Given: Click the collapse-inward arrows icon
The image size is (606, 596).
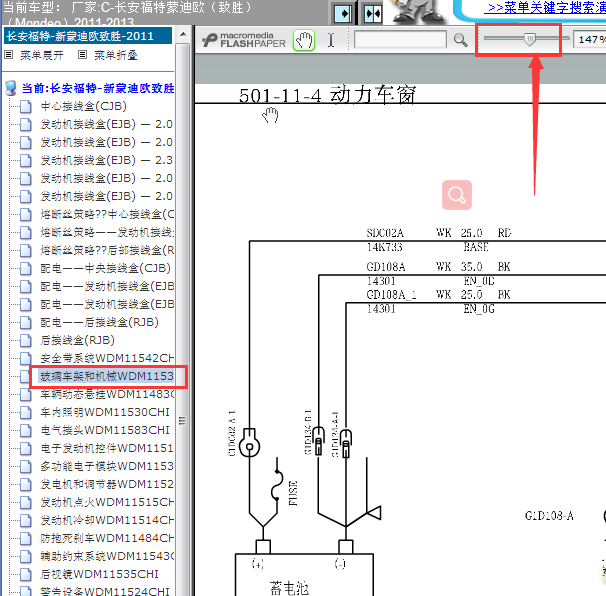Looking at the screenshot, I should [x=373, y=14].
